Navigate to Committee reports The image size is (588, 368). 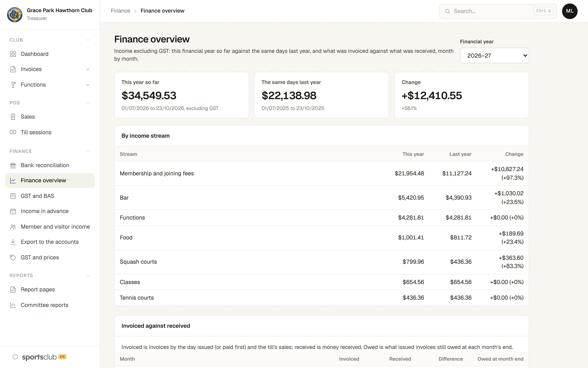coord(50,305)
